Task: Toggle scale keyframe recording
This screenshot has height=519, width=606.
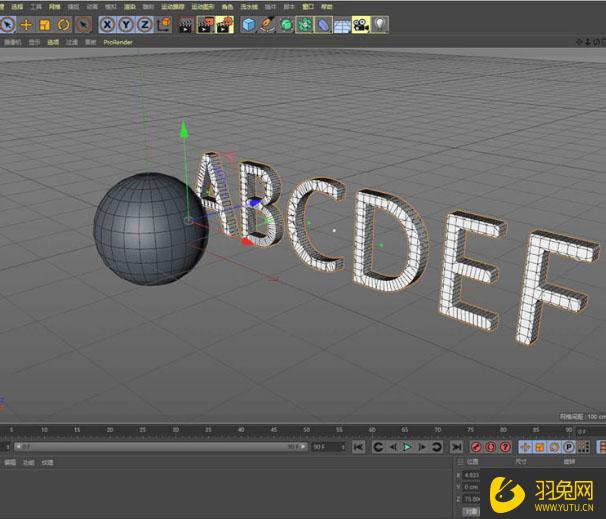Action: [x=540, y=447]
